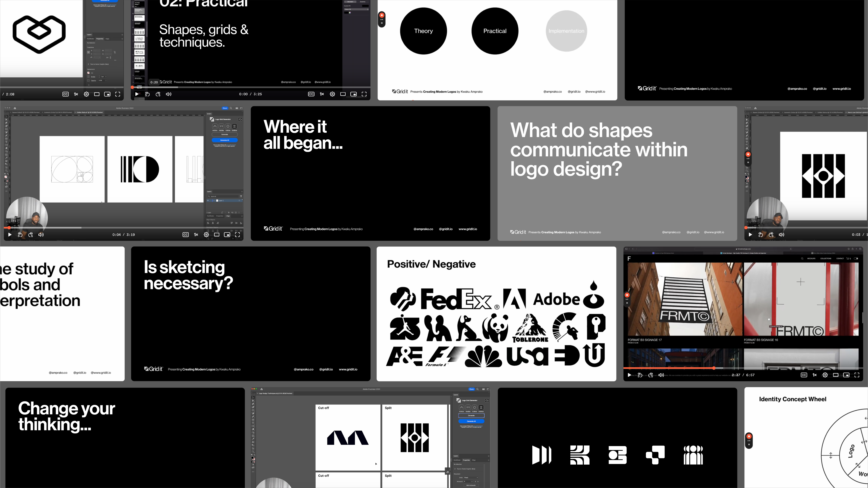The image size is (868, 488).
Task: Click the volume icon on the 0:03 video
Action: click(x=782, y=235)
